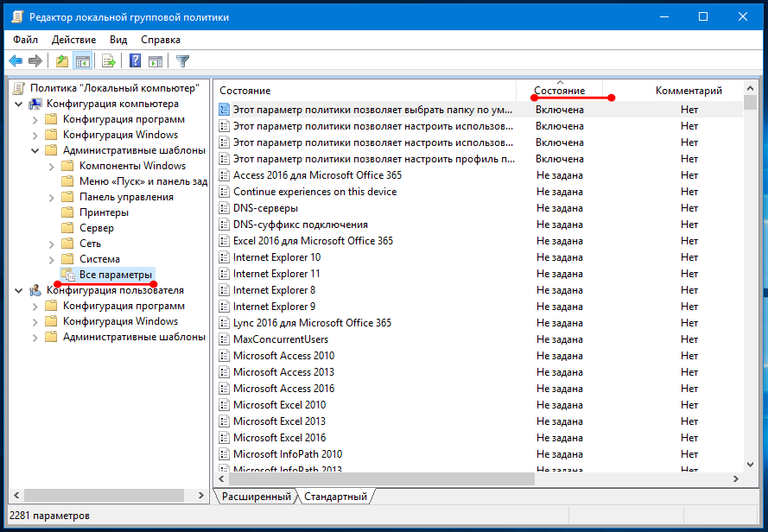Click the Комментарий column header

coord(689,91)
